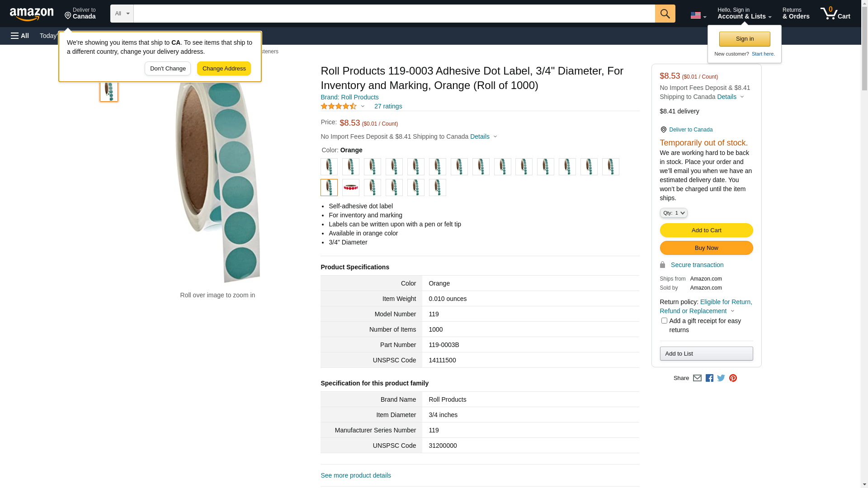868x488 pixels.
Task: Open the All hamburger menu
Action: coord(20,36)
